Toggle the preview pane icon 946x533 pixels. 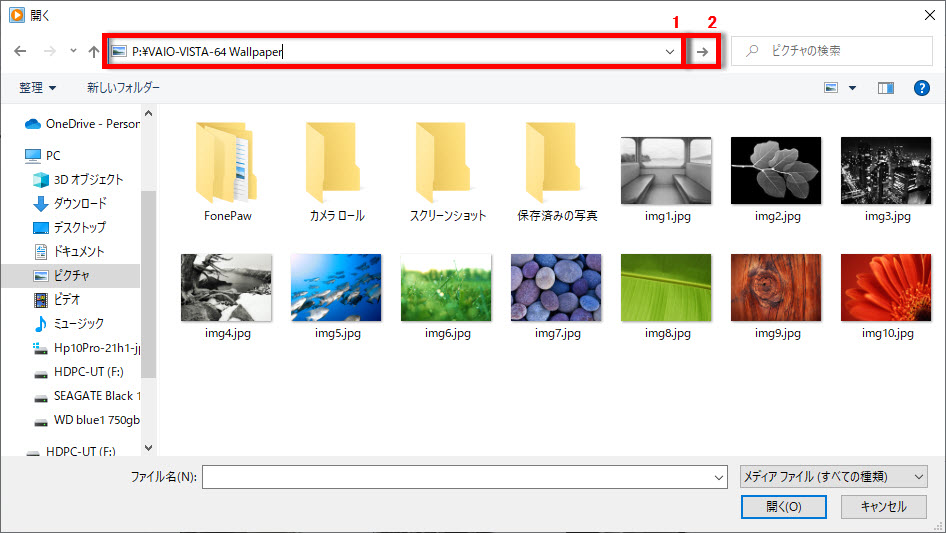pyautogui.click(x=885, y=88)
